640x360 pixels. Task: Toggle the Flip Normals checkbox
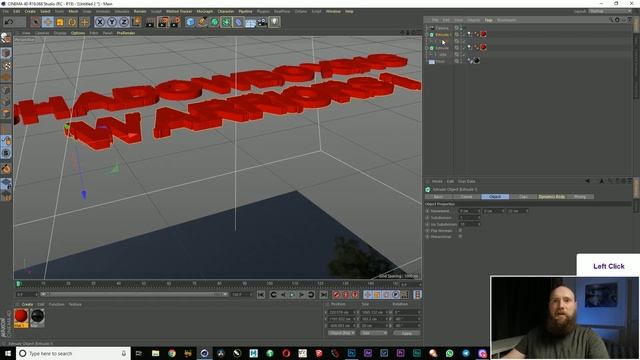(460, 231)
